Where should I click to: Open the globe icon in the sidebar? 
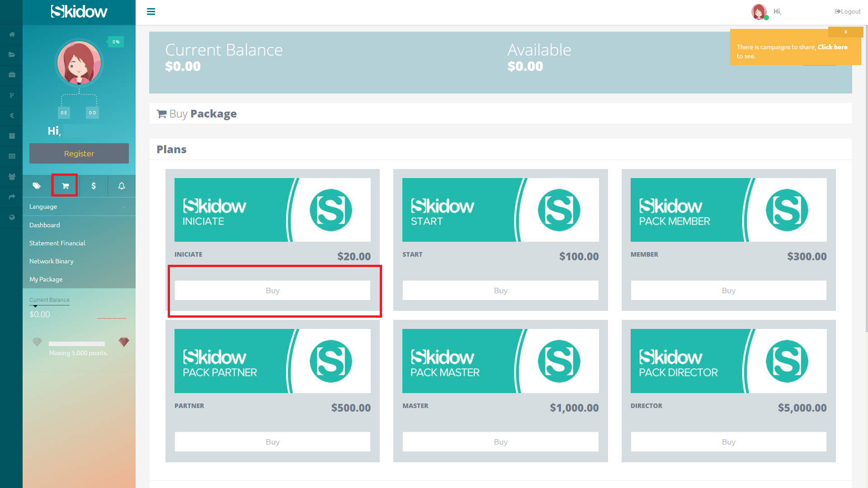tap(12, 217)
